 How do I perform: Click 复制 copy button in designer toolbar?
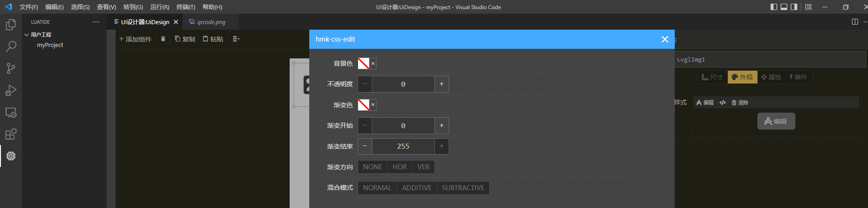tap(185, 39)
